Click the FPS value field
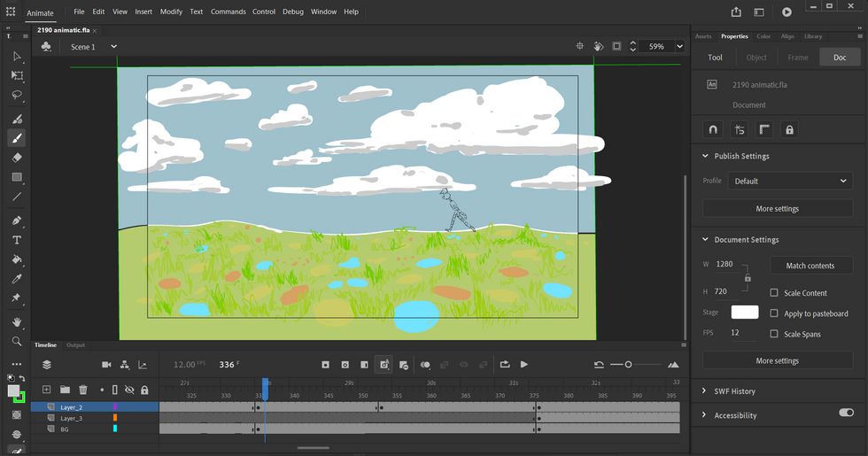Image resolution: width=868 pixels, height=456 pixels. tap(742, 333)
